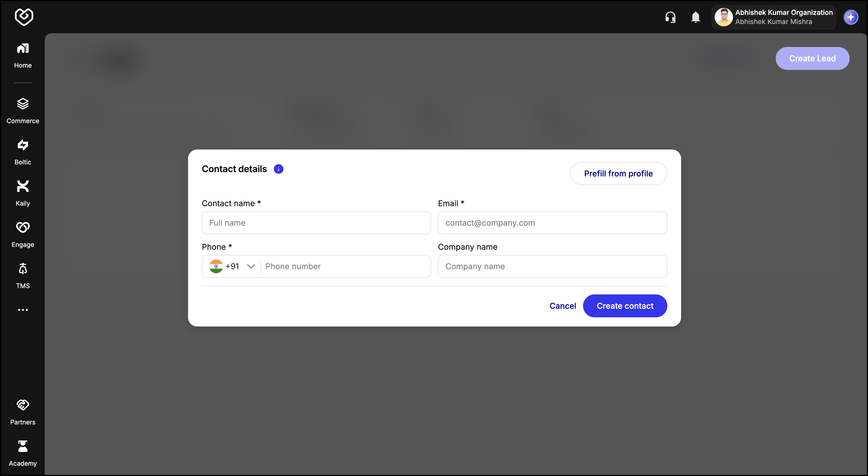Screen dimensions: 868x476
Task: Cancel the contact details dialog
Action: pyautogui.click(x=562, y=306)
